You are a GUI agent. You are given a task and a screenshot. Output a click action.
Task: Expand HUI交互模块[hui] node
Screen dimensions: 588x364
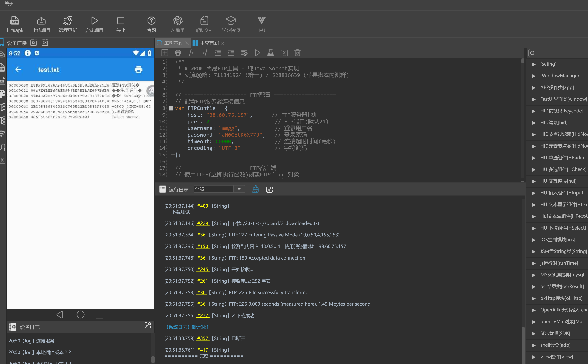coord(534,181)
